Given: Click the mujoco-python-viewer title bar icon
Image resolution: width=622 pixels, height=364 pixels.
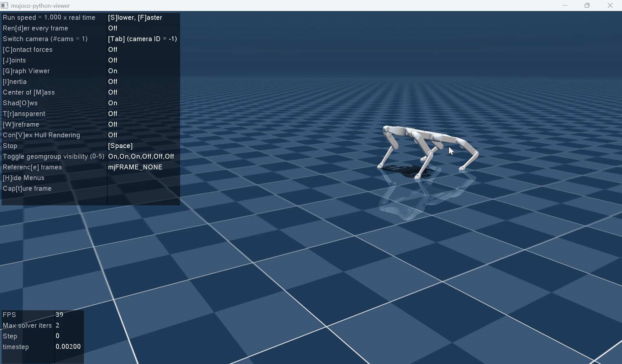Looking at the screenshot, I should coord(5,6).
